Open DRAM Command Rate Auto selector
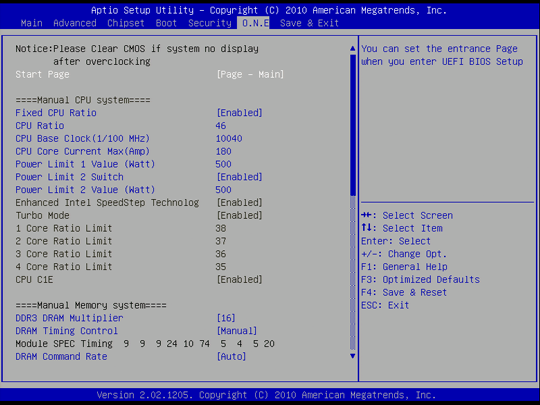 coord(231,356)
